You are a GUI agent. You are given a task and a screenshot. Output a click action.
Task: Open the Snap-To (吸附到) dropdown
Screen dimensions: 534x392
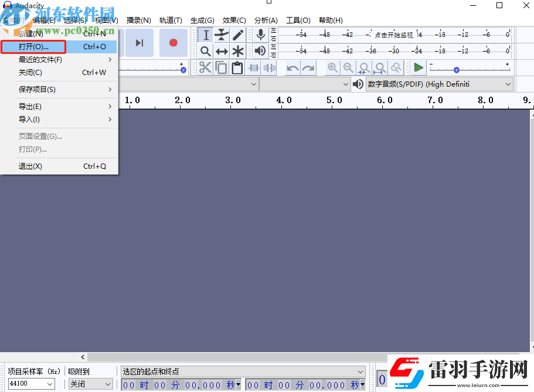point(91,384)
